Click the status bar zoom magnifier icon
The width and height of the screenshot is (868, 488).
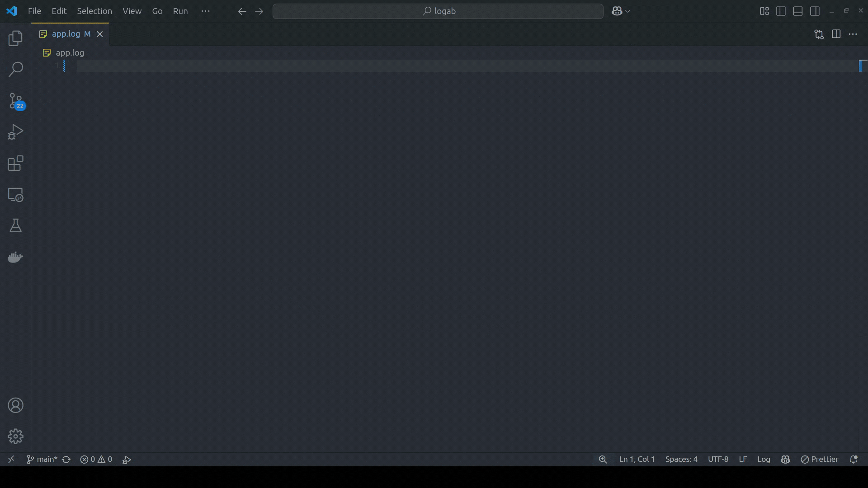pos(603,460)
